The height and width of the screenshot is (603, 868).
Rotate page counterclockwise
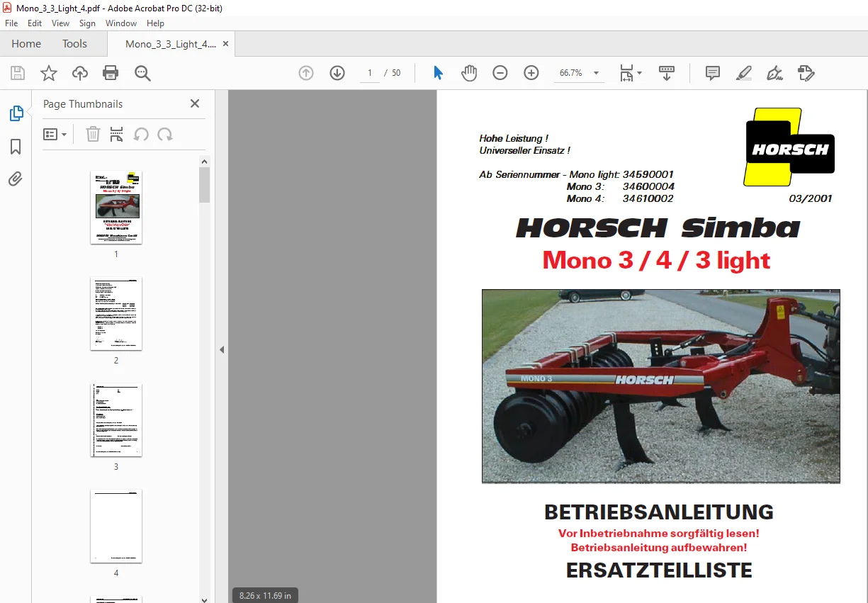pyautogui.click(x=141, y=134)
